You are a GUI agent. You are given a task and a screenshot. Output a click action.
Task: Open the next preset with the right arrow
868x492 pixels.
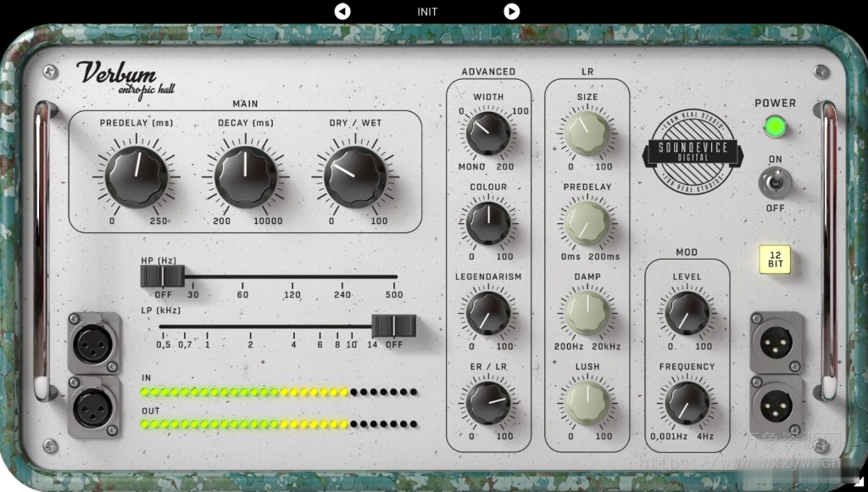511,11
